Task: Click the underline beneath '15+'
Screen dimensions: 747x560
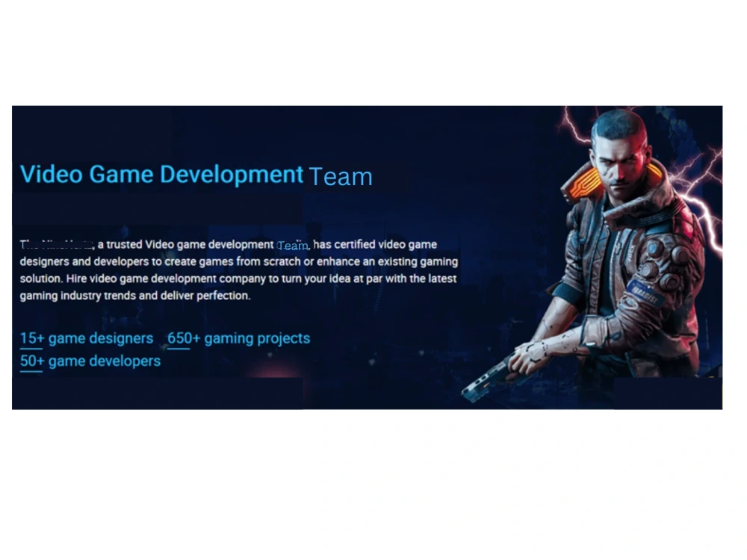Action: pyautogui.click(x=31, y=348)
